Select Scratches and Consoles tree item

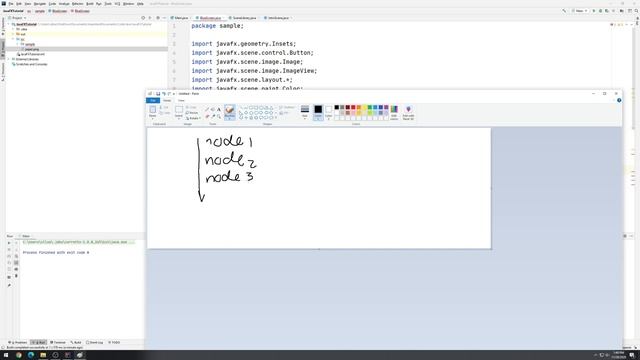[x=31, y=64]
